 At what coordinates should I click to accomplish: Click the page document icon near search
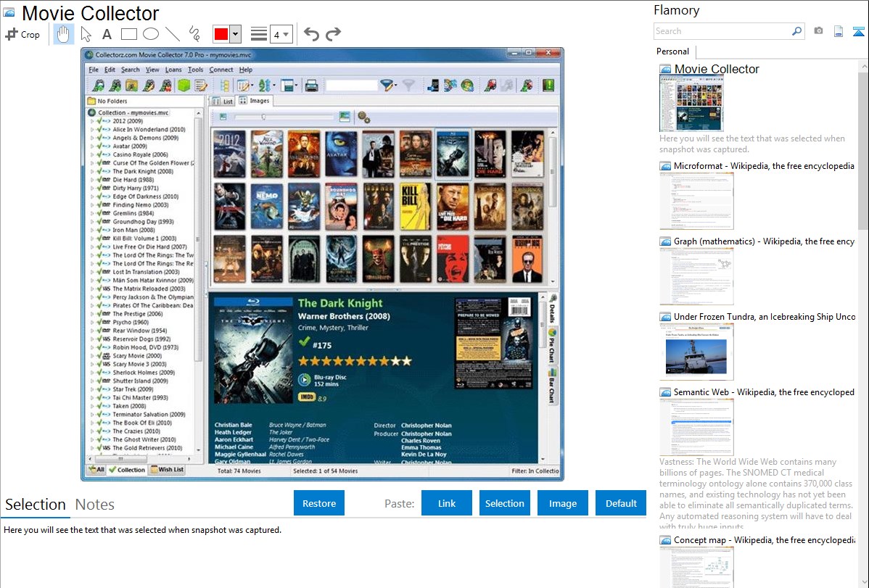[x=839, y=31]
